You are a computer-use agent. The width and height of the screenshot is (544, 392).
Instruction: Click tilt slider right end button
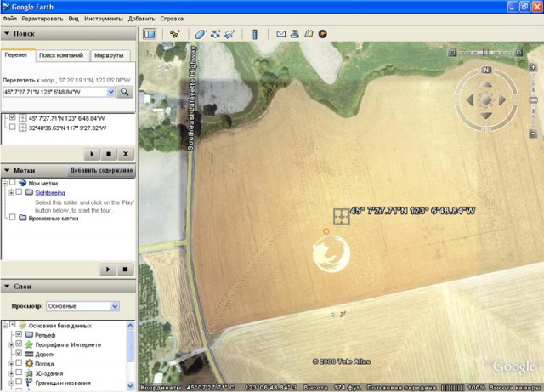pos(518,53)
